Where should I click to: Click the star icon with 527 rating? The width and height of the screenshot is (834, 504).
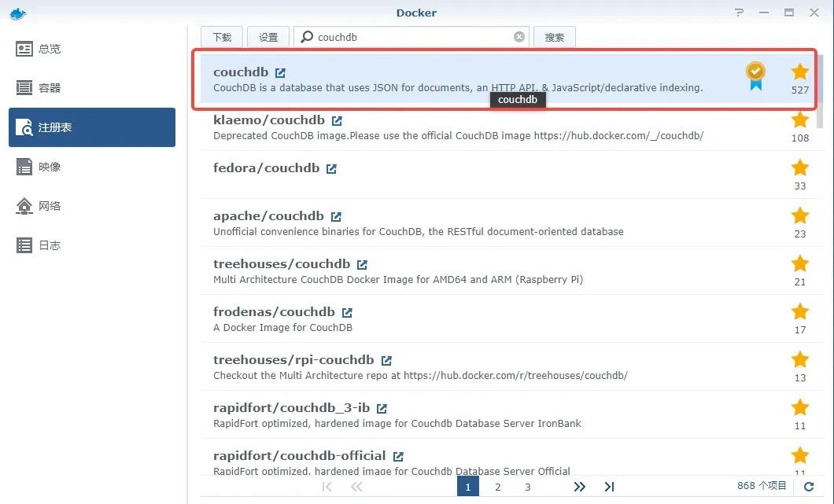[x=800, y=72]
